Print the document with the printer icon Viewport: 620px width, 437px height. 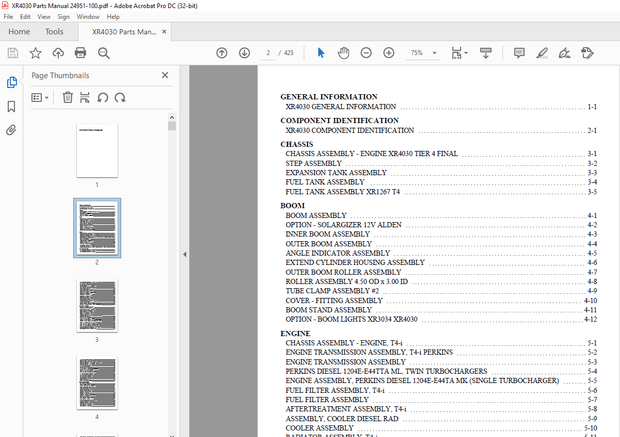81,53
